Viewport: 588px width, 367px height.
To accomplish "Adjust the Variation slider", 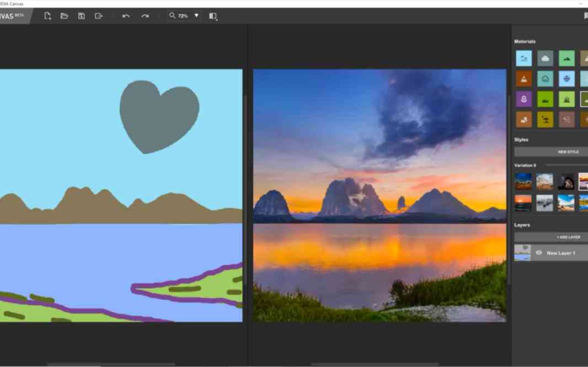I will coord(566,165).
